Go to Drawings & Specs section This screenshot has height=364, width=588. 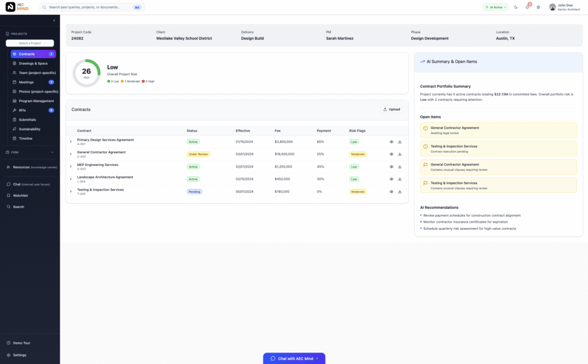[x=33, y=63]
